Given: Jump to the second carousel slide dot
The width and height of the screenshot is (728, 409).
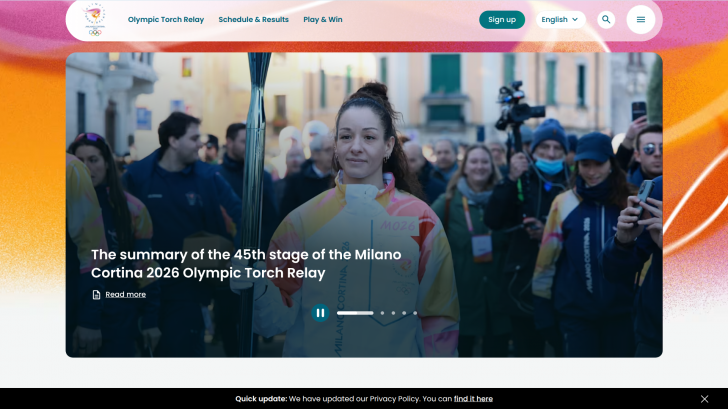Looking at the screenshot, I should coord(382,313).
